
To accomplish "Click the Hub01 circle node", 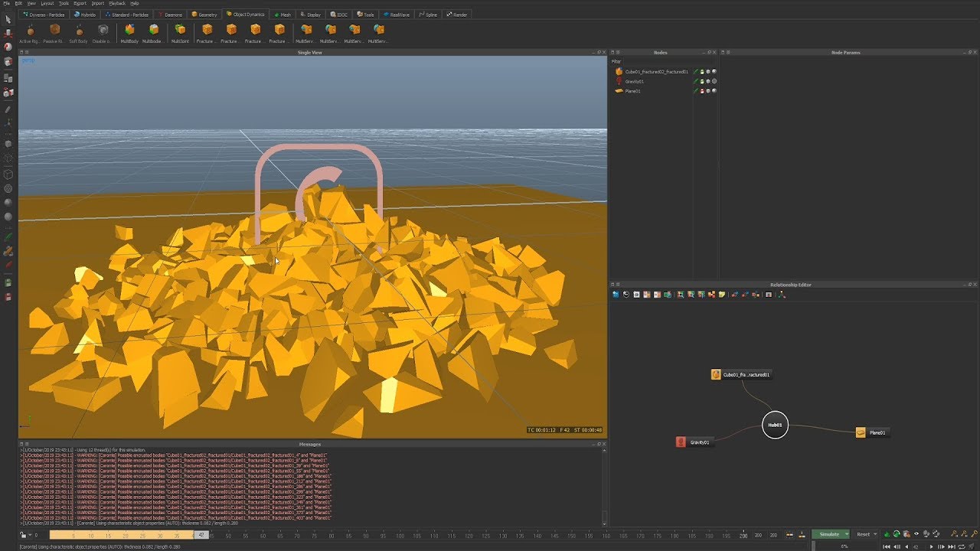I will (775, 425).
